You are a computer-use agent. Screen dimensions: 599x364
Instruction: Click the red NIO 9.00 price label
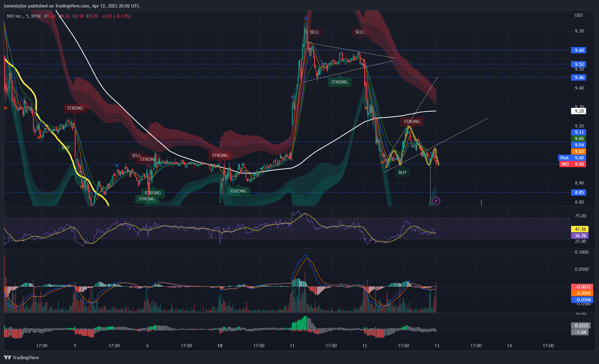pos(573,164)
